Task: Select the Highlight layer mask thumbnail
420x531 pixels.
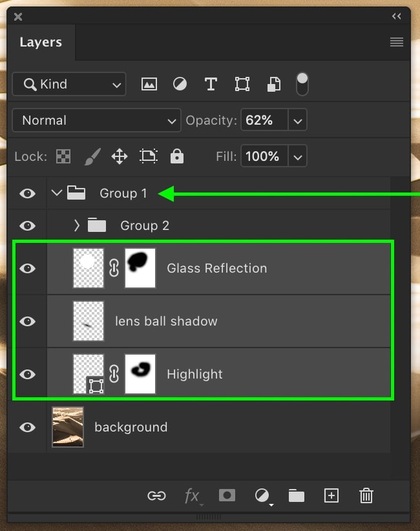Action: point(140,374)
